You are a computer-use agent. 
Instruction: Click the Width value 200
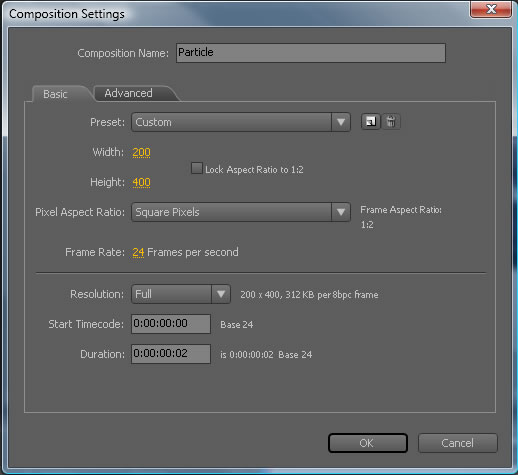click(141, 152)
